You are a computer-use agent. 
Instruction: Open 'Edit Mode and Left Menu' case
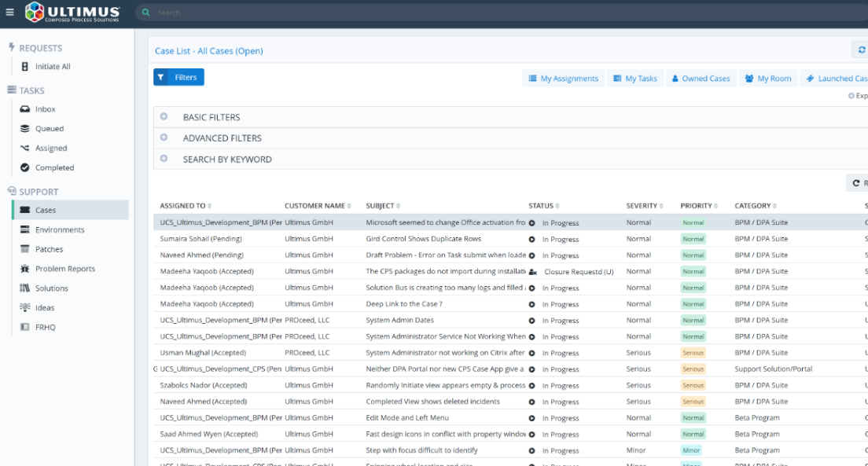tap(407, 418)
